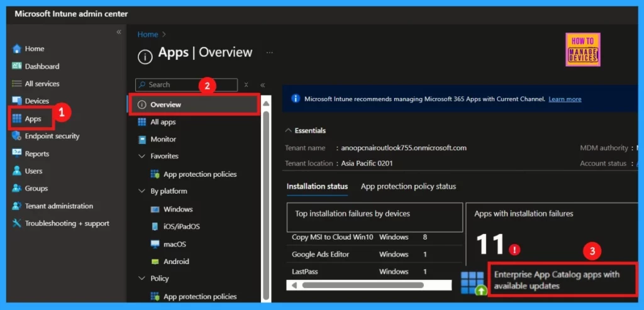
Task: Click the Reports icon in sidebar
Action: [x=17, y=153]
